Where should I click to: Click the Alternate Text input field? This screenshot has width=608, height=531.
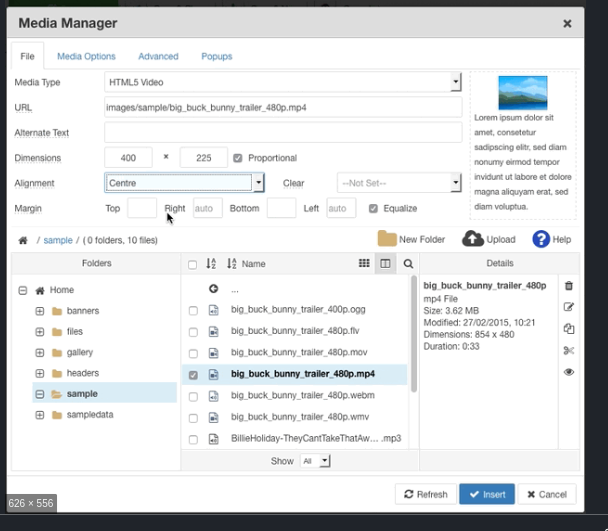(x=283, y=133)
